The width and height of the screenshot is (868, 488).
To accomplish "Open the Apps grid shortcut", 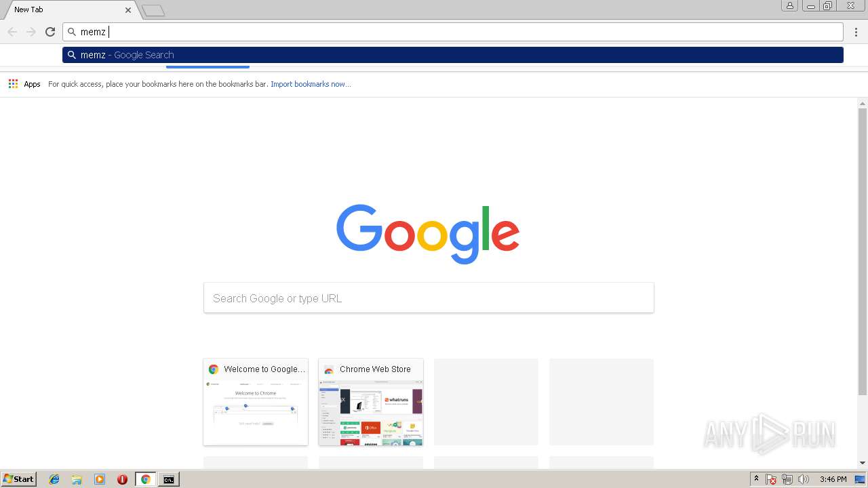I will click(13, 84).
